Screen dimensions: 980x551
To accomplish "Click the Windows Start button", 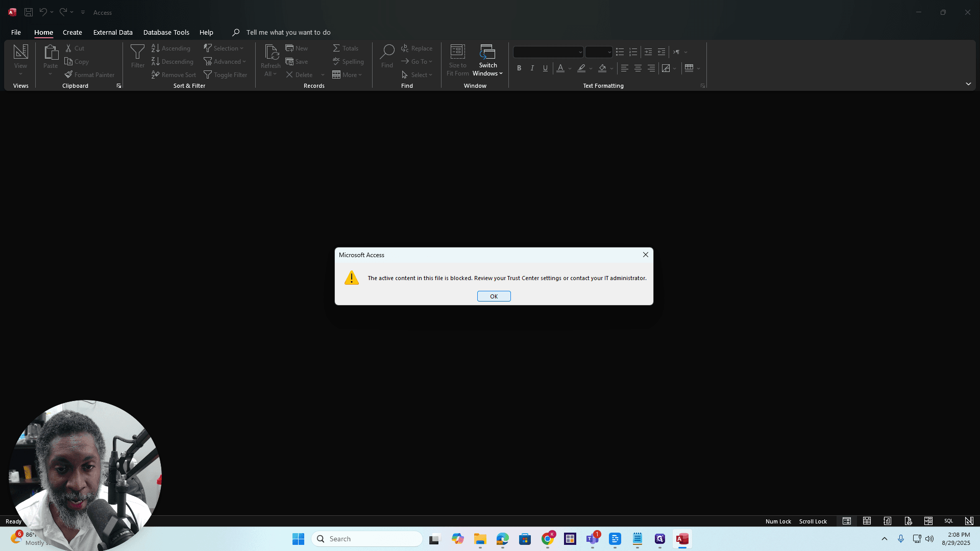I will click(298, 539).
